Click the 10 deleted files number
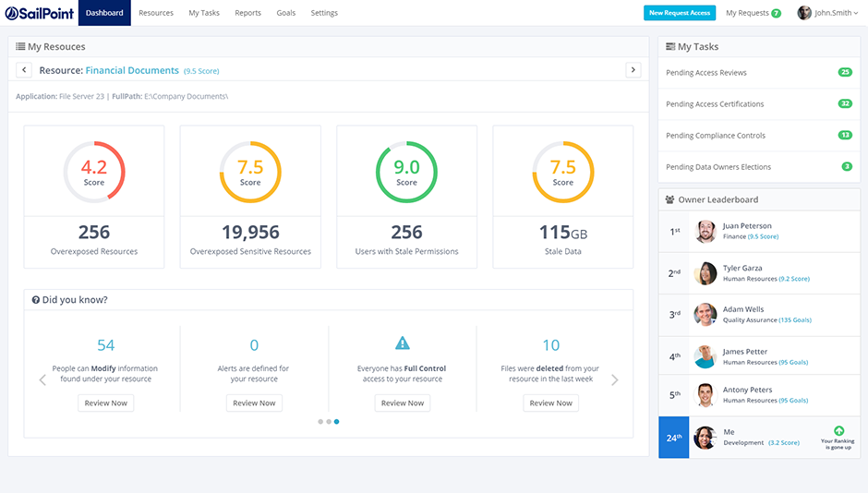The height and width of the screenshot is (493, 868). tap(550, 345)
